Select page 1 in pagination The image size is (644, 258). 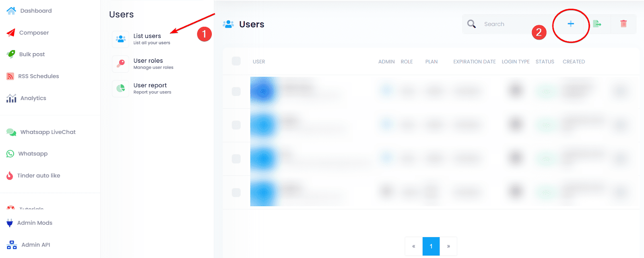pos(431,246)
